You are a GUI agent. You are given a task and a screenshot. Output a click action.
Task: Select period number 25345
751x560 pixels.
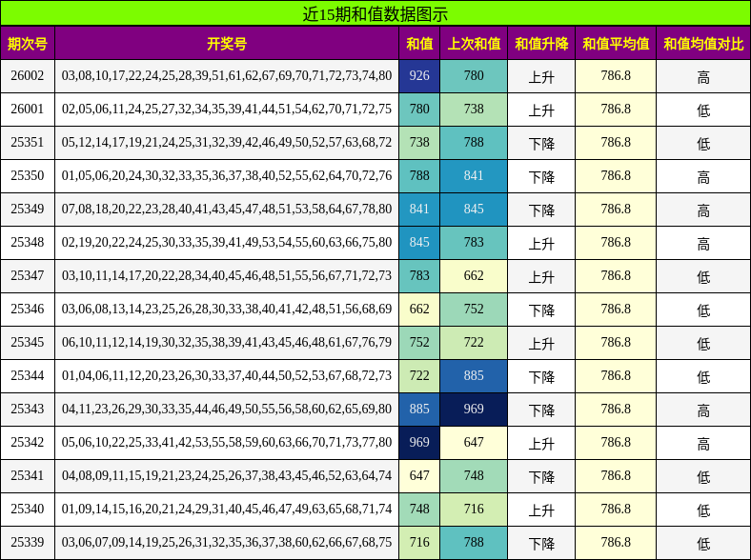pos(28,342)
